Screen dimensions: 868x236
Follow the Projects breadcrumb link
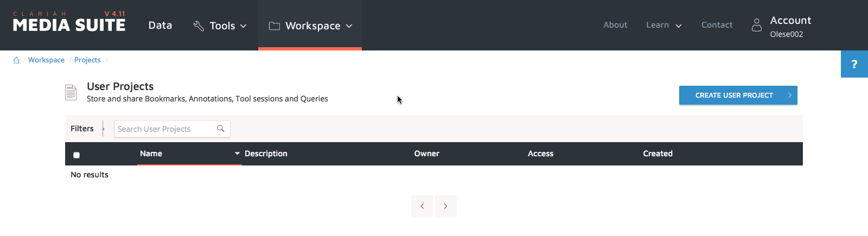87,60
